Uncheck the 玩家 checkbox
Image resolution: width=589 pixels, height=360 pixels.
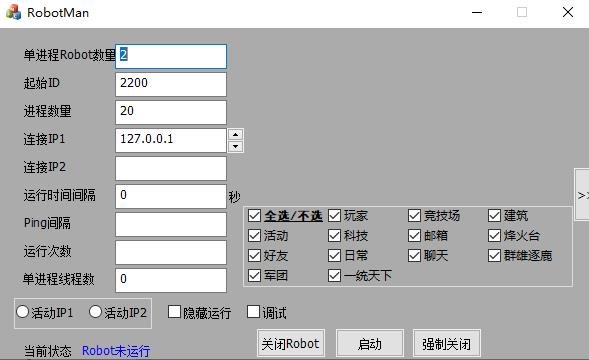click(334, 216)
